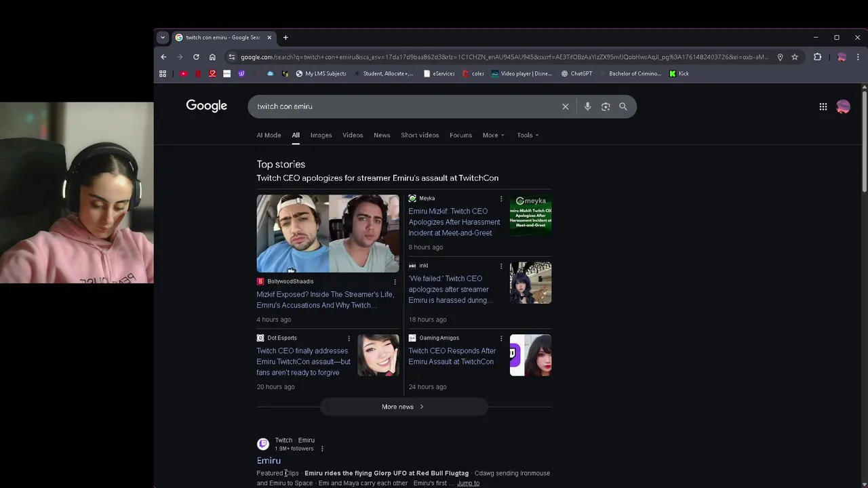Open Dot Esports article Twitch CEO finally addresses

pyautogui.click(x=303, y=362)
